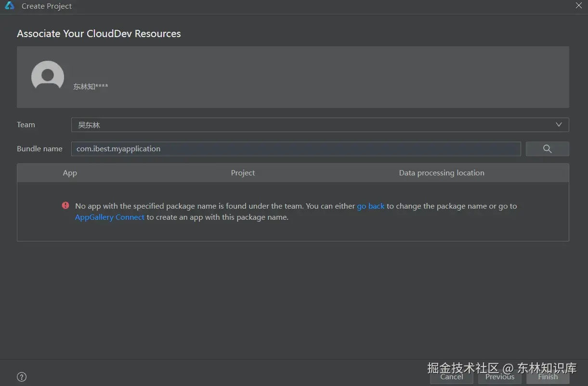The image size is (588, 386).
Task: Click the Cancel button
Action: [452, 377]
